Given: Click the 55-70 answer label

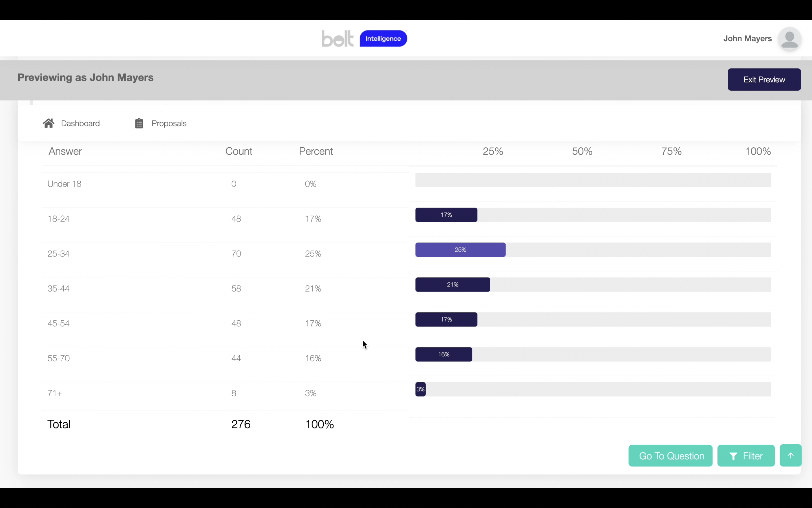Looking at the screenshot, I should 58,358.
